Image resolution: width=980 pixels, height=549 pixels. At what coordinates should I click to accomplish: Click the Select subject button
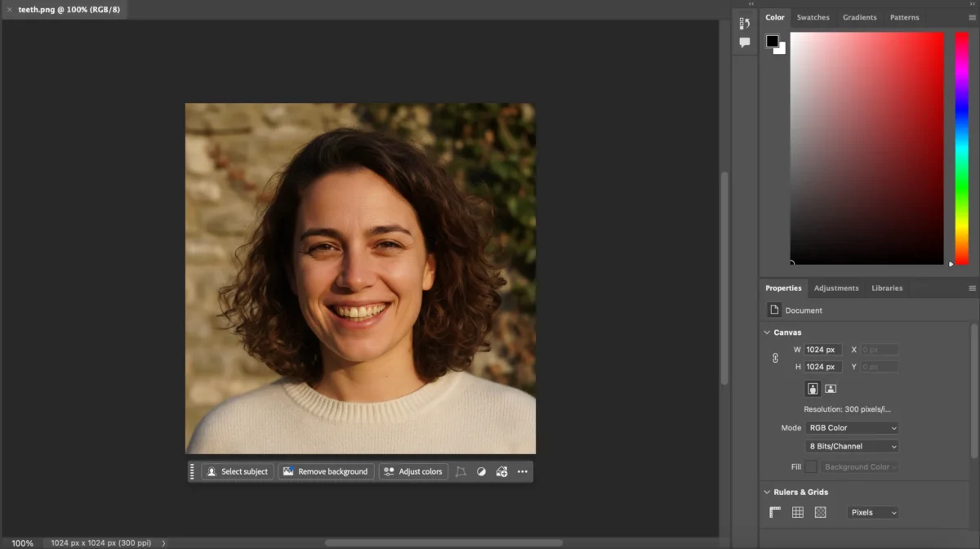(237, 471)
